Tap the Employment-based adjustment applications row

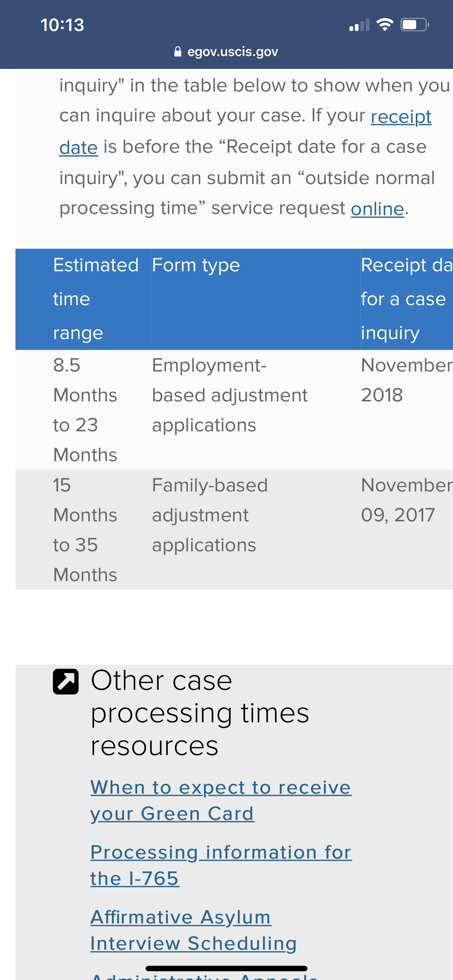point(234,410)
